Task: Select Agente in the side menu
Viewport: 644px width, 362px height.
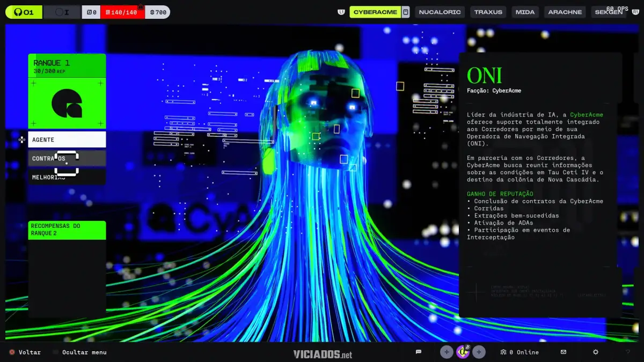Action: [x=67, y=139]
